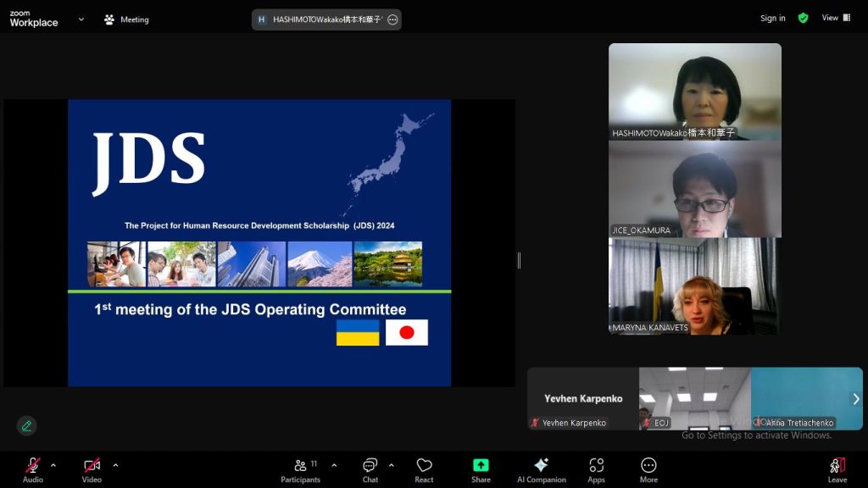Expand the Audio options caret
Viewport: 868px width, 488px height.
coord(53,465)
